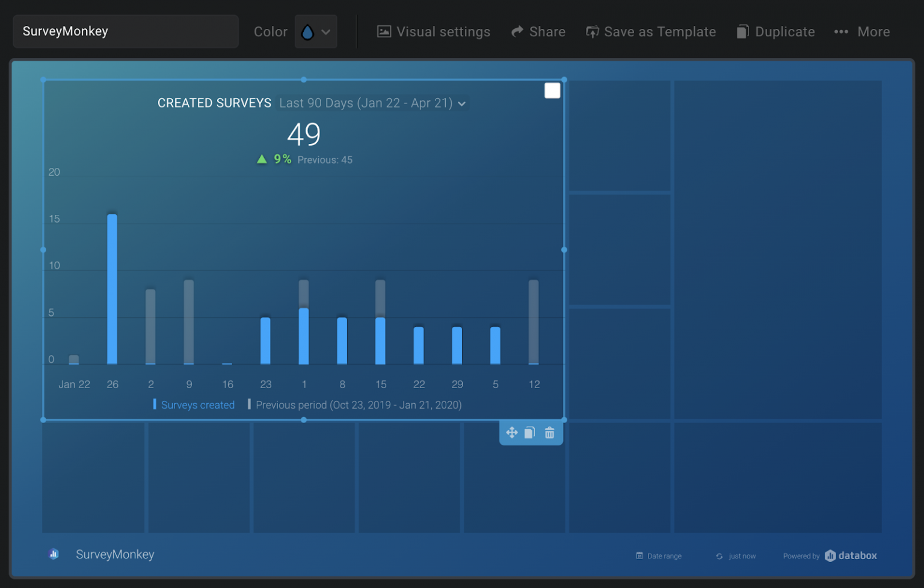
Task: Delete the widget using the trash icon
Action: point(549,432)
